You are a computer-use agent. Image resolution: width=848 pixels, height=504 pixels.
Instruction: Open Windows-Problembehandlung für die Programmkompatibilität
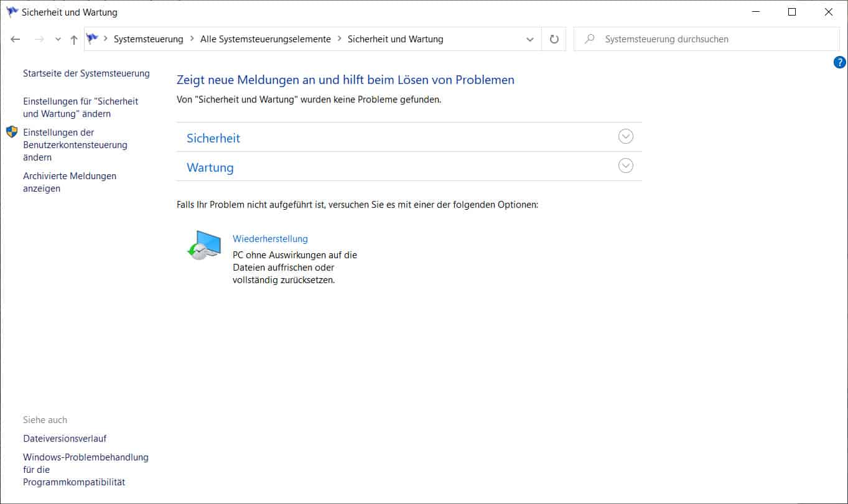tap(86, 470)
